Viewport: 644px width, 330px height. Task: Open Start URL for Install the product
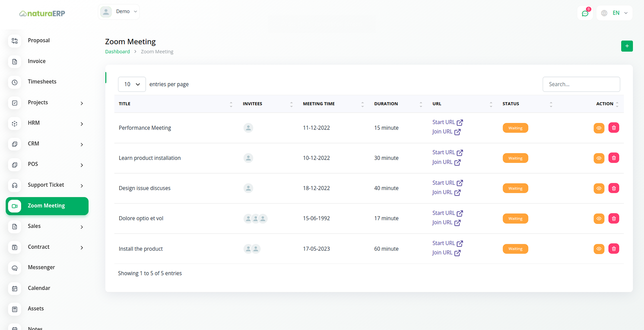tap(447, 243)
